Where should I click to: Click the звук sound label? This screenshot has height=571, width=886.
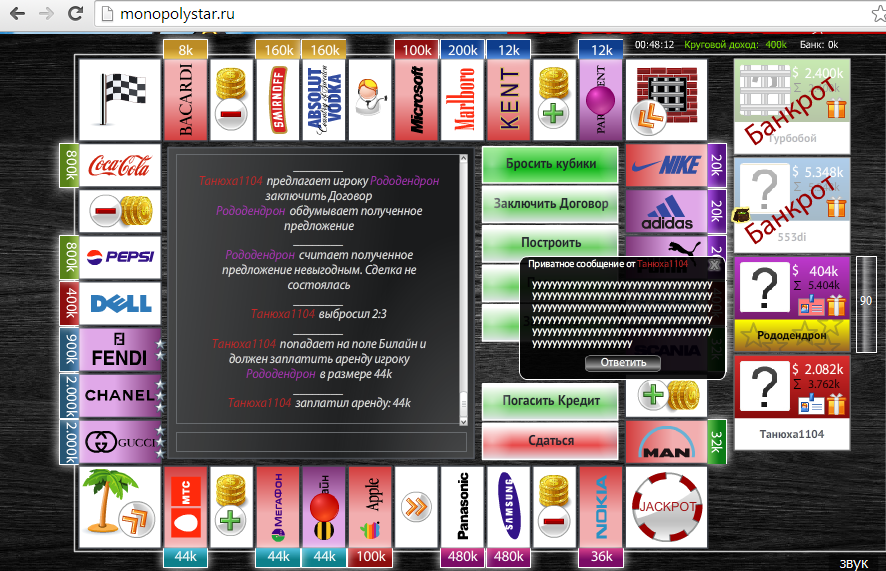coord(853,563)
